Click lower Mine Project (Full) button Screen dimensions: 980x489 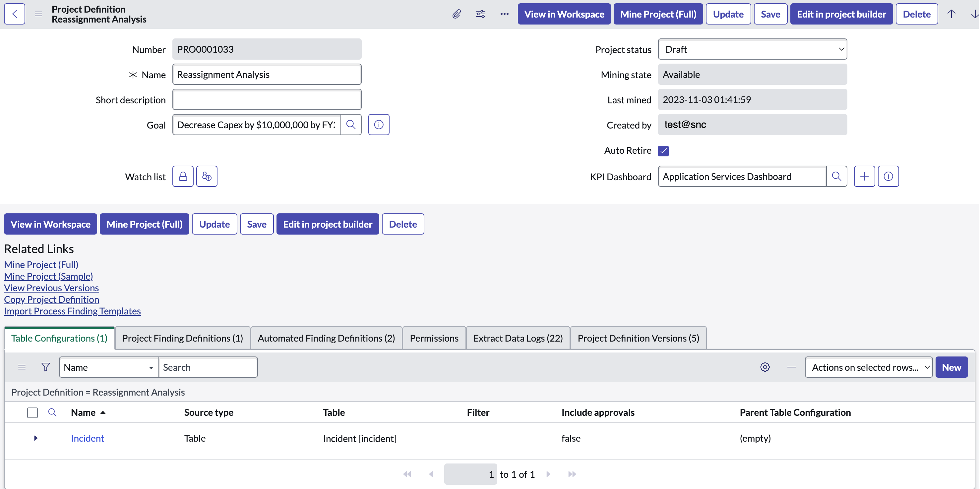[145, 224]
